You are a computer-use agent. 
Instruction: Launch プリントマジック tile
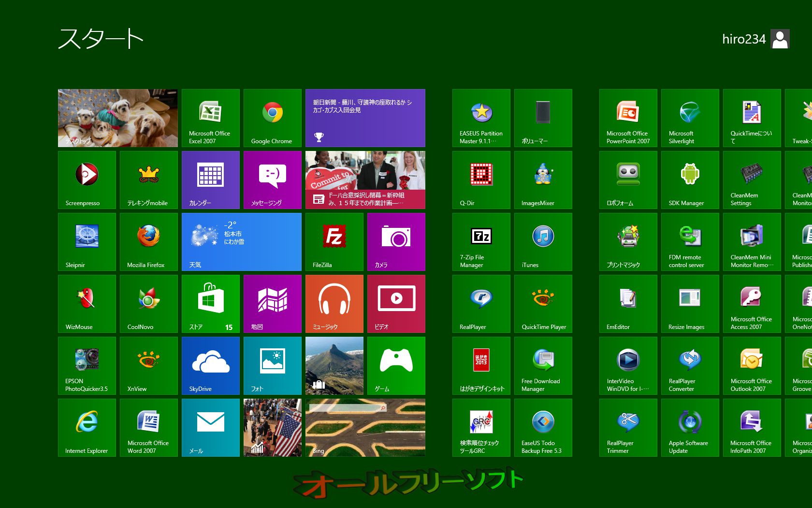628,242
